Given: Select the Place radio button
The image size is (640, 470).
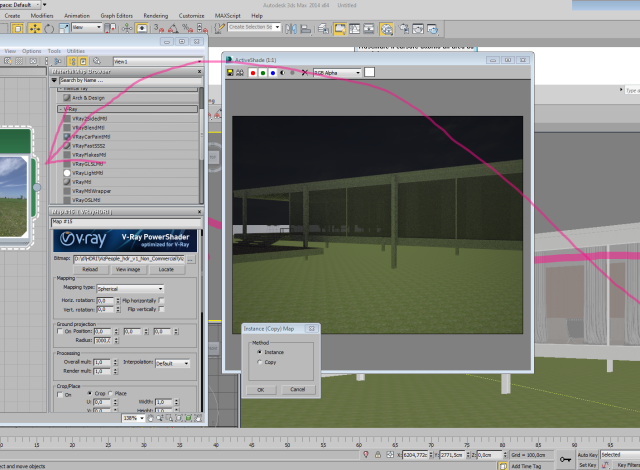Looking at the screenshot, I should point(110,393).
